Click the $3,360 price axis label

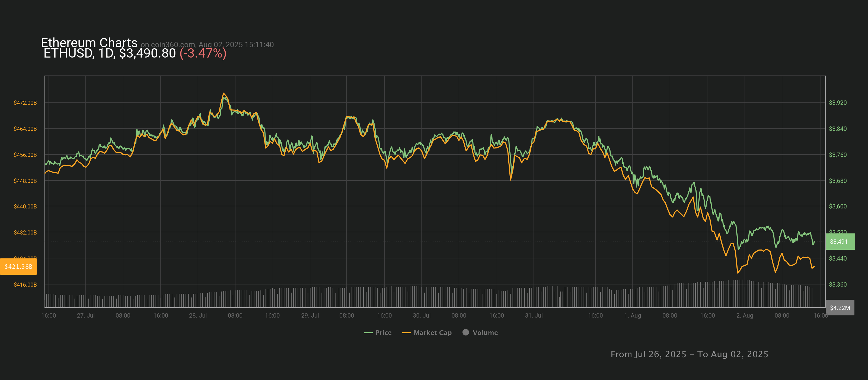click(838, 284)
